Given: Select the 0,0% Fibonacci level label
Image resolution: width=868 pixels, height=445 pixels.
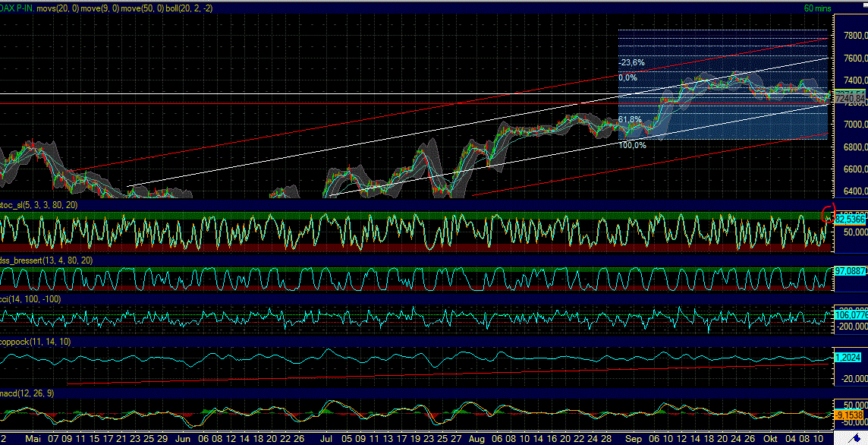Looking at the screenshot, I should 627,77.
